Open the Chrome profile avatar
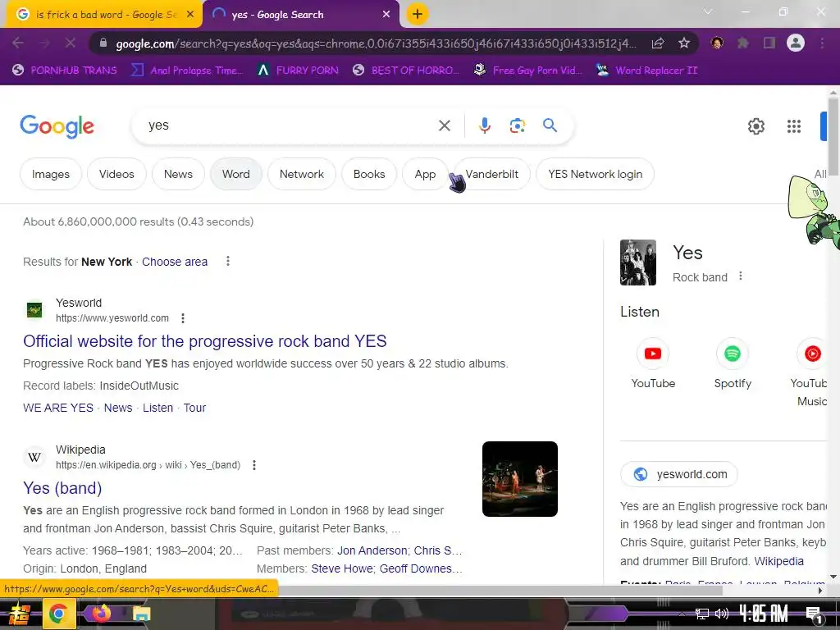The width and height of the screenshot is (840, 630). (x=796, y=43)
